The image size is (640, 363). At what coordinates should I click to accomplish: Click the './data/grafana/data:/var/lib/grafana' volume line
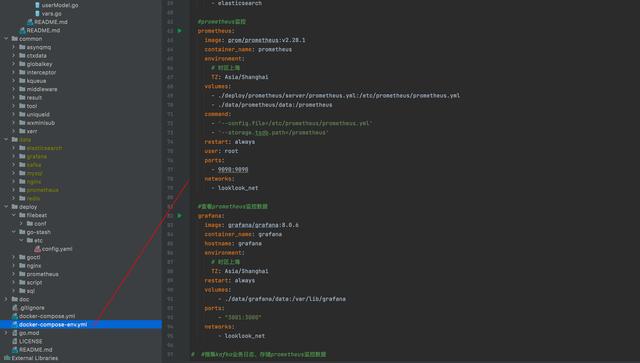[x=282, y=299]
